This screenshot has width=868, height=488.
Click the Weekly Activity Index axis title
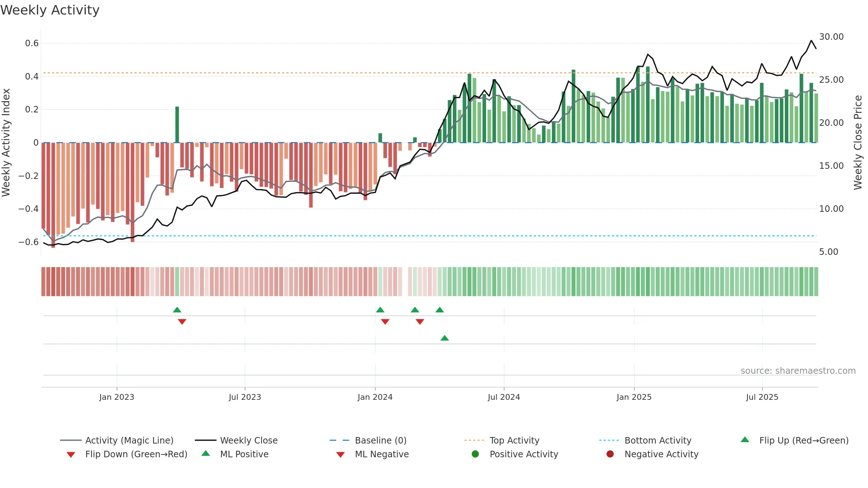(6, 142)
